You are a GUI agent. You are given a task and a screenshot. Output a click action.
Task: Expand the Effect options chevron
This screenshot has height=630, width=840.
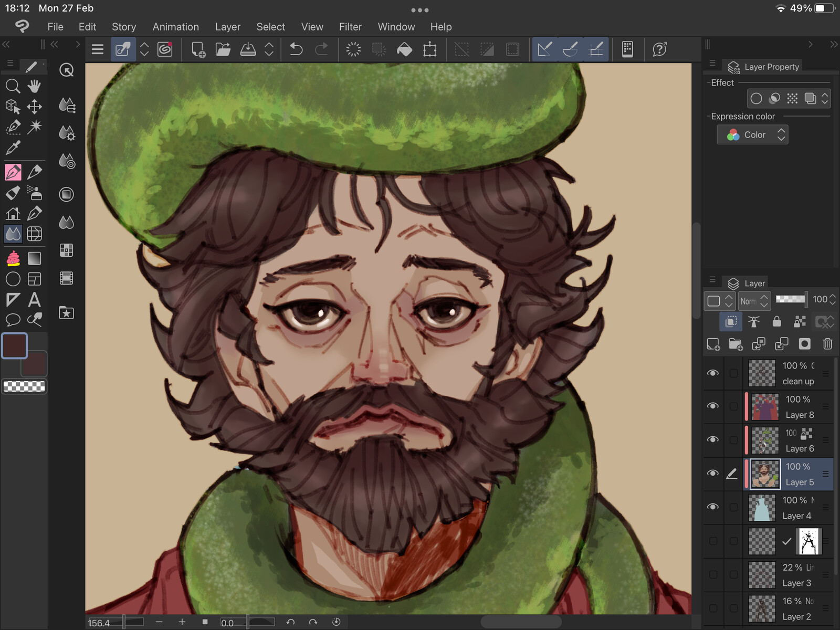click(825, 99)
